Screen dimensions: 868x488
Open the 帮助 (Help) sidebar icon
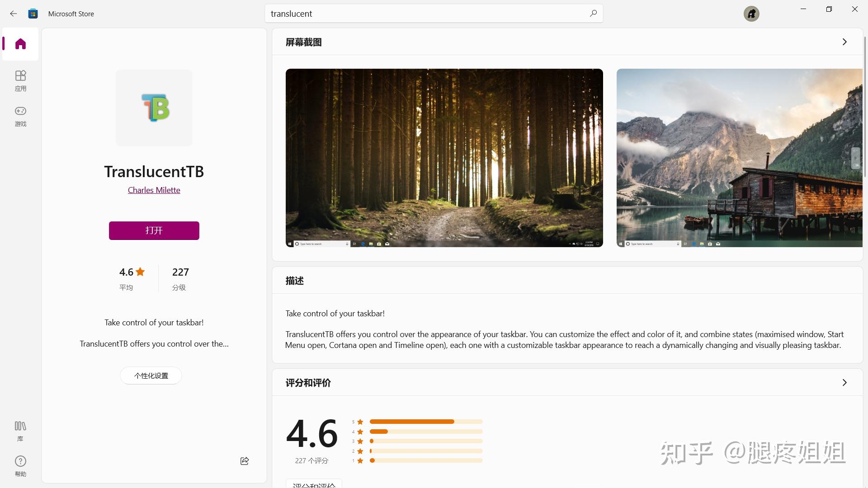(x=20, y=465)
